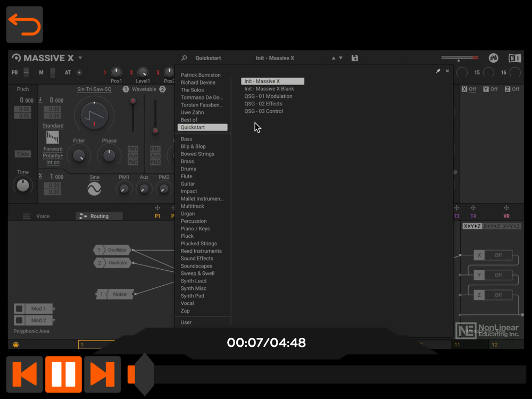Switch to the Voice tab

tap(43, 216)
